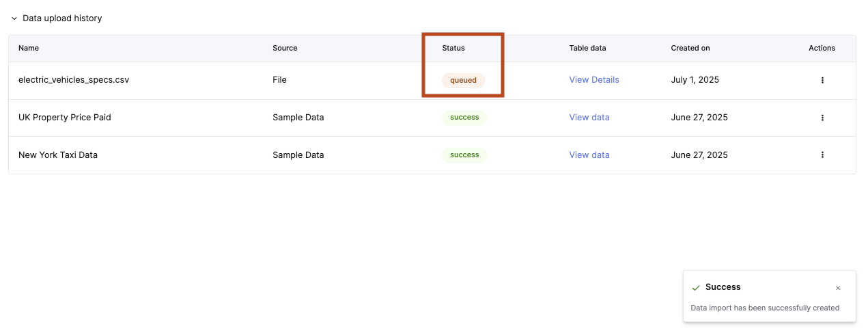
Task: View data for New York Taxi Data
Action: (589, 155)
